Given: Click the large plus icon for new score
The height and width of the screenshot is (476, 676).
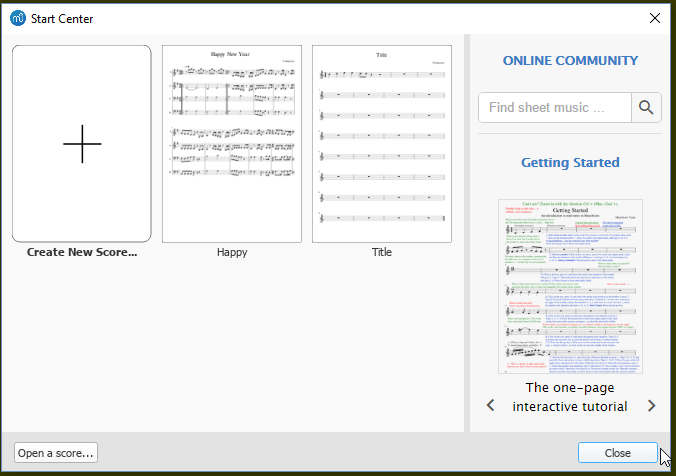Looking at the screenshot, I should 82,144.
